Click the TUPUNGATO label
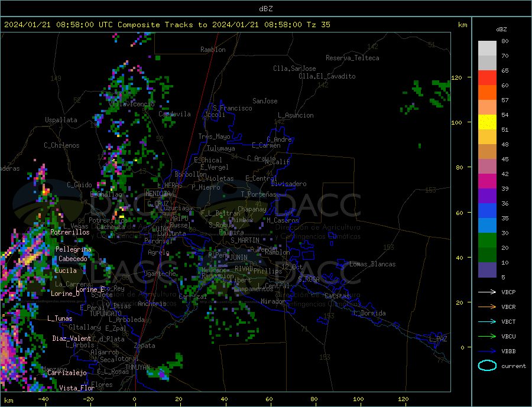 106,314
